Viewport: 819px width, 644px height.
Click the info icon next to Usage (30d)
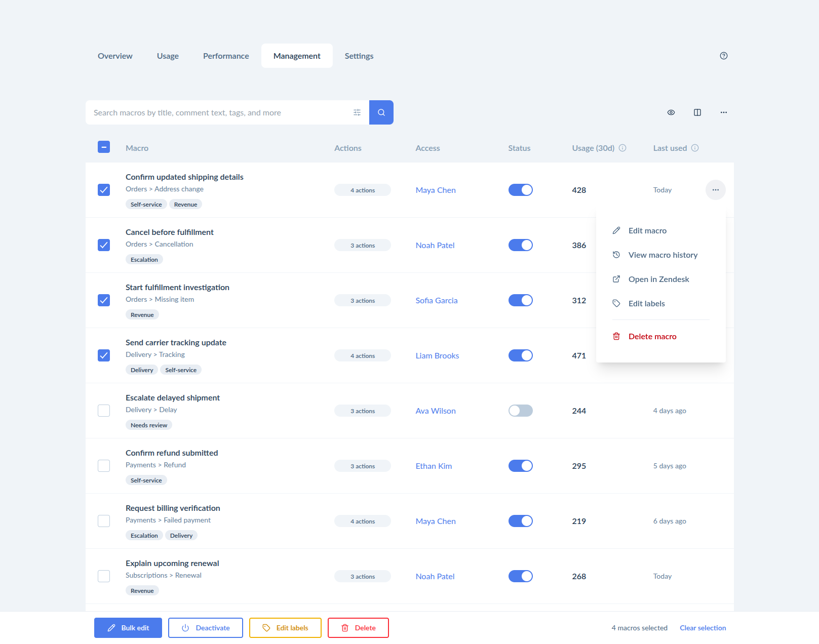click(622, 148)
